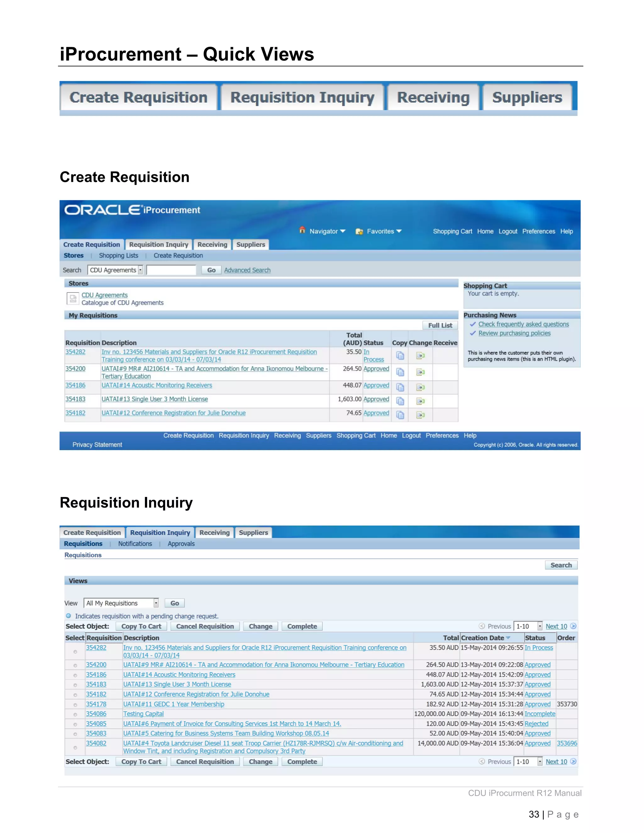Open Testing Capital description link

(x=143, y=714)
